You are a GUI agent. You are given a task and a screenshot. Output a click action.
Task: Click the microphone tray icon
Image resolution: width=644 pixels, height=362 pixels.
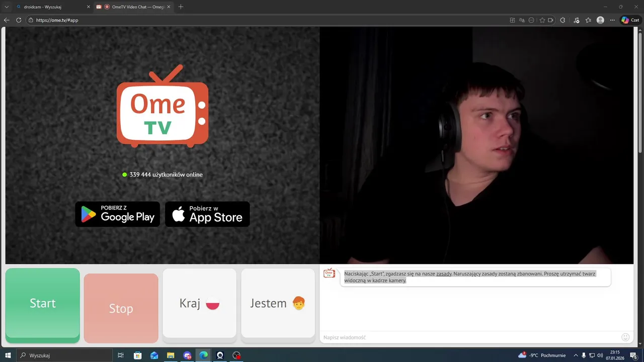pos(584,355)
